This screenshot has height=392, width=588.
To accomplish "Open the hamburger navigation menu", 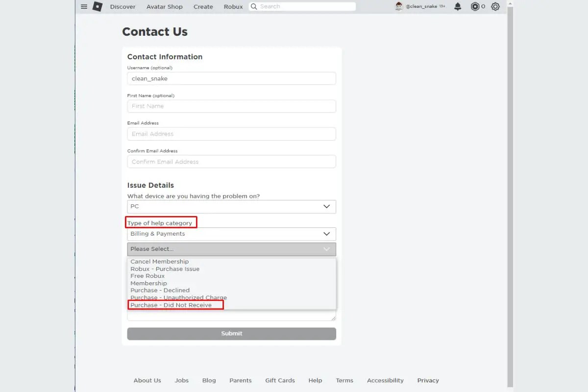I will tap(84, 6).
